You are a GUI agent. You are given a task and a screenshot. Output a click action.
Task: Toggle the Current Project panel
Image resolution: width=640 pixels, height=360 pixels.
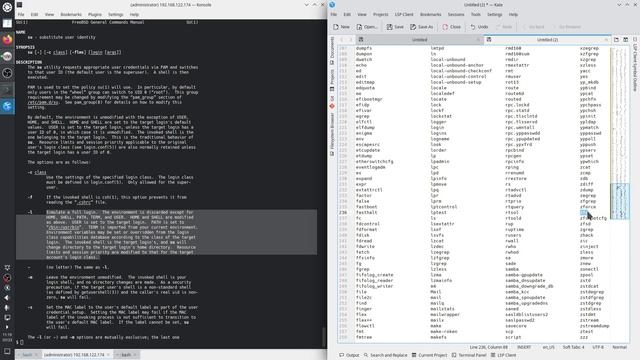pos(429,355)
